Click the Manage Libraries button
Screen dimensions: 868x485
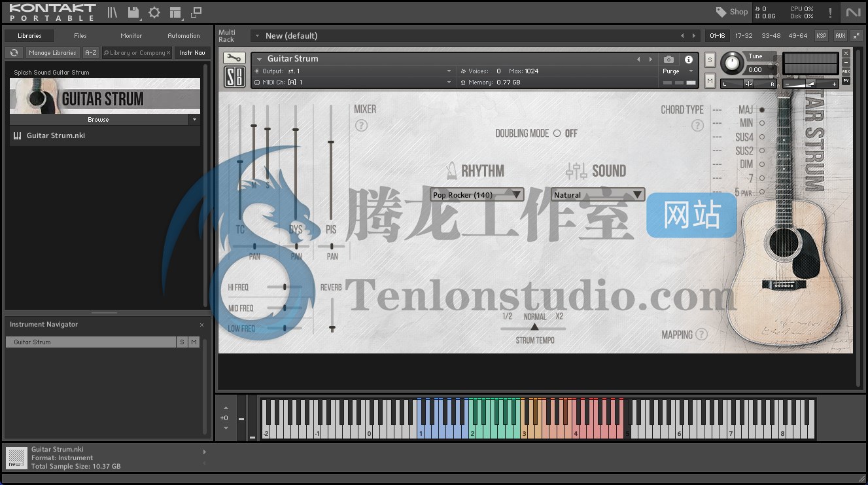point(53,53)
